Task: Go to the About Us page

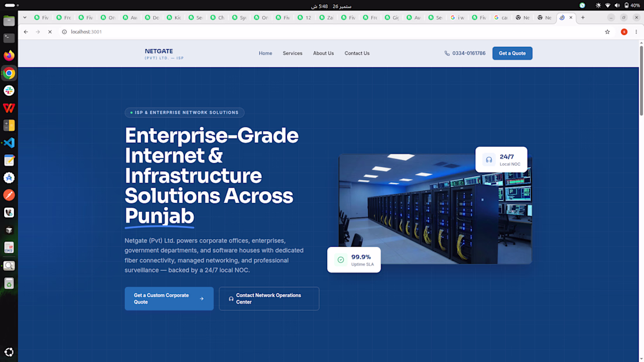Action: (323, 53)
